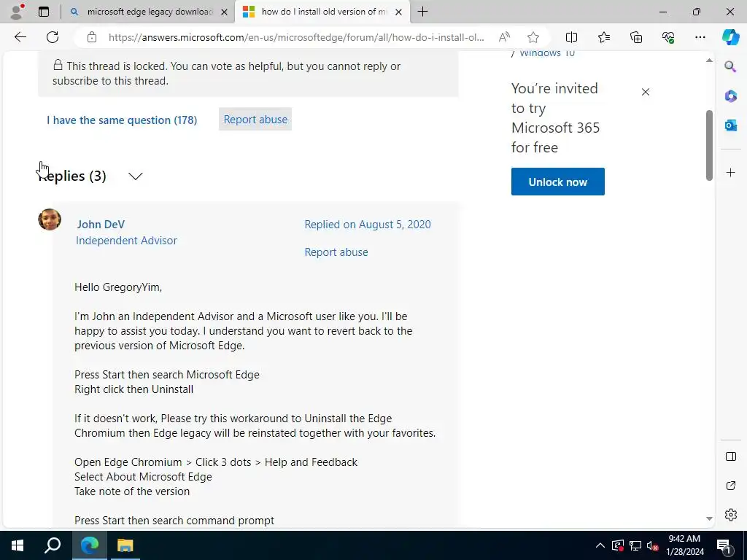Collapse the Replies (3) chevron
Image resolution: width=747 pixels, height=560 pixels.
click(135, 176)
